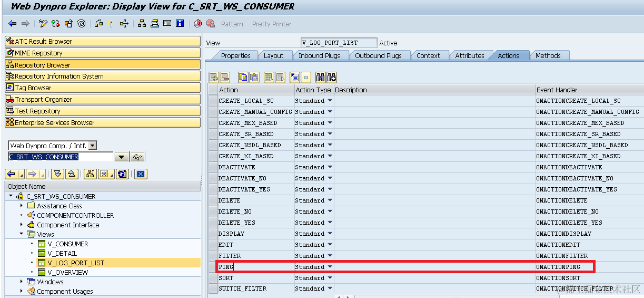
Task: Select the V_CONSUMER view in tree
Action: [67, 244]
